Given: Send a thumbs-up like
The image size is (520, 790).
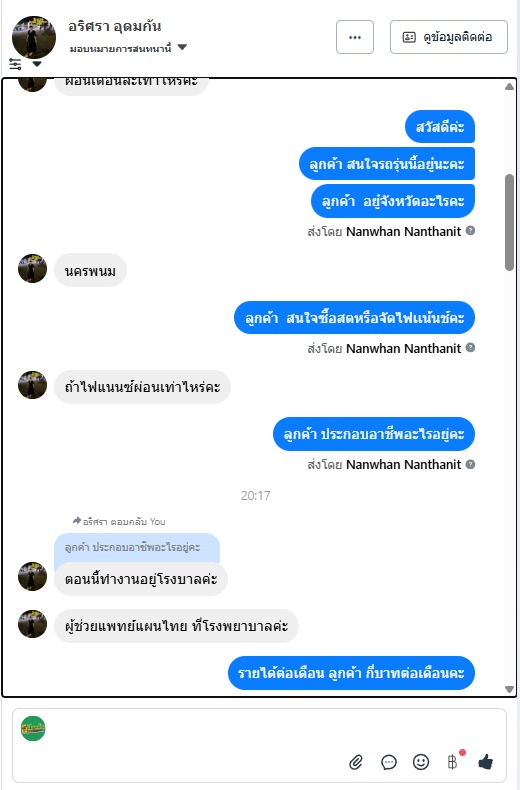Looking at the screenshot, I should (486, 761).
